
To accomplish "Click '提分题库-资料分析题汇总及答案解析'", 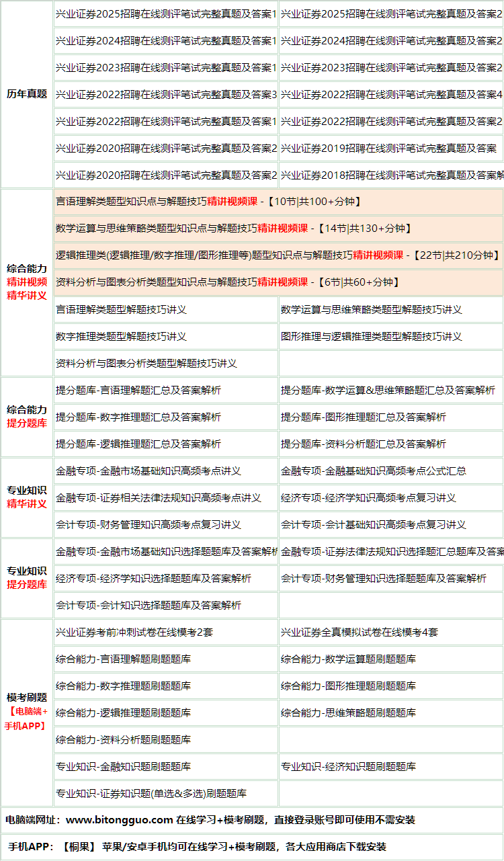I will point(391,444).
